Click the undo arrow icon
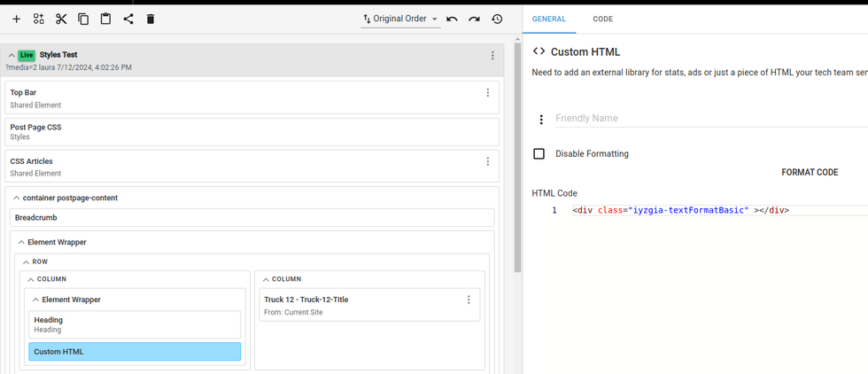Image resolution: width=868 pixels, height=374 pixels. click(x=452, y=19)
